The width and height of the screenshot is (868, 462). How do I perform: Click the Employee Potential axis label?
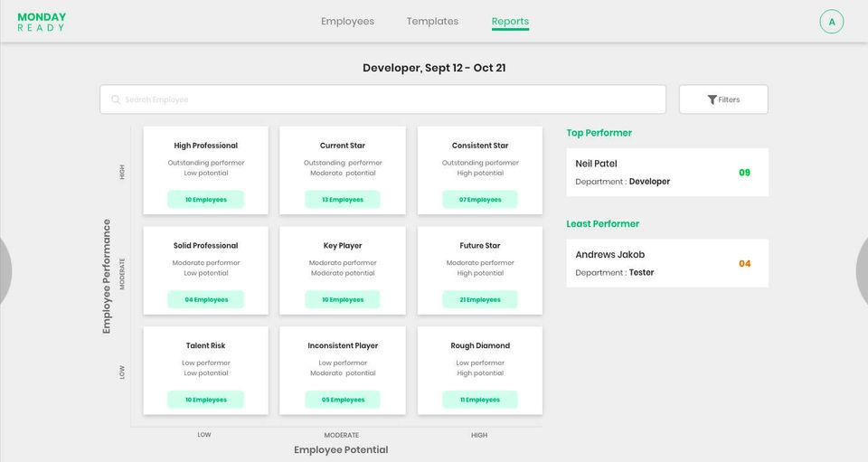(341, 450)
